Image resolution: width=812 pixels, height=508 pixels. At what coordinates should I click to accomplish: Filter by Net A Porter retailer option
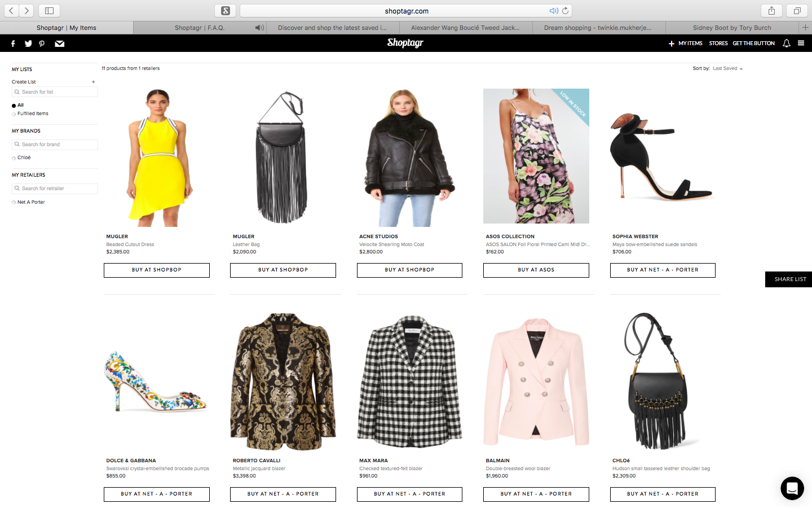(14, 202)
